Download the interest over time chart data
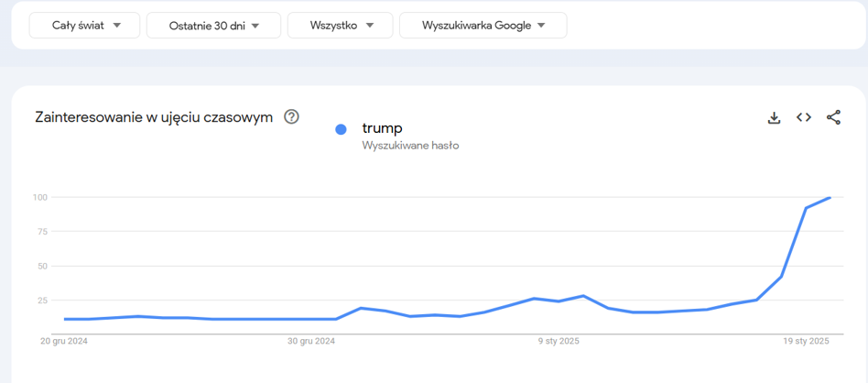This screenshot has height=383, width=868. click(x=774, y=117)
